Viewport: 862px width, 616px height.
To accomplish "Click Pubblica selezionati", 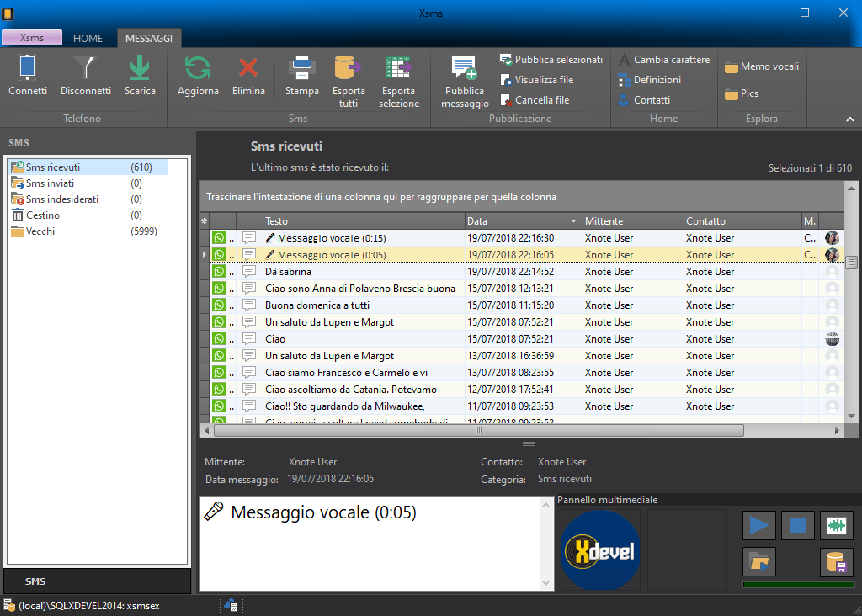I will click(551, 60).
